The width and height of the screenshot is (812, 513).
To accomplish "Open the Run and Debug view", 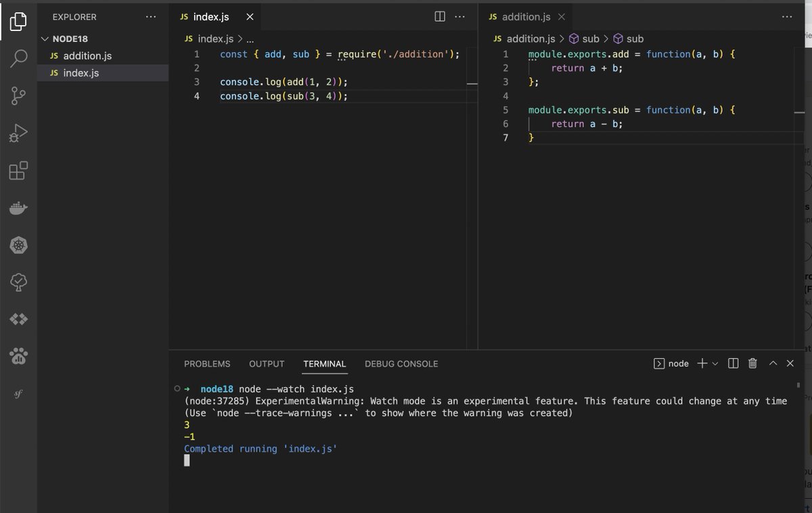I will click(18, 133).
